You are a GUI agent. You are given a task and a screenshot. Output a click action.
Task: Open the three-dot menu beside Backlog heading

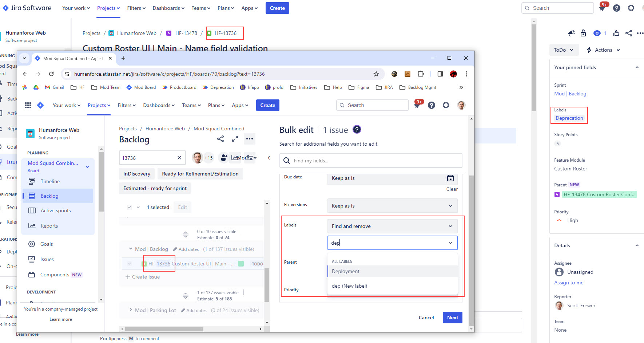pos(249,139)
